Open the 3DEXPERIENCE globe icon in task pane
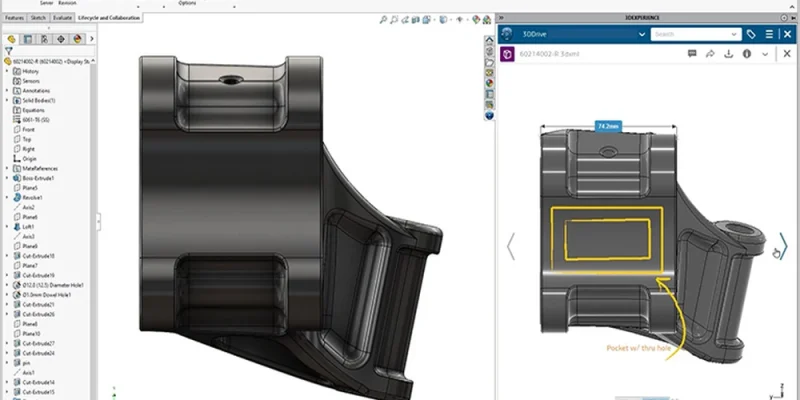 (489, 116)
